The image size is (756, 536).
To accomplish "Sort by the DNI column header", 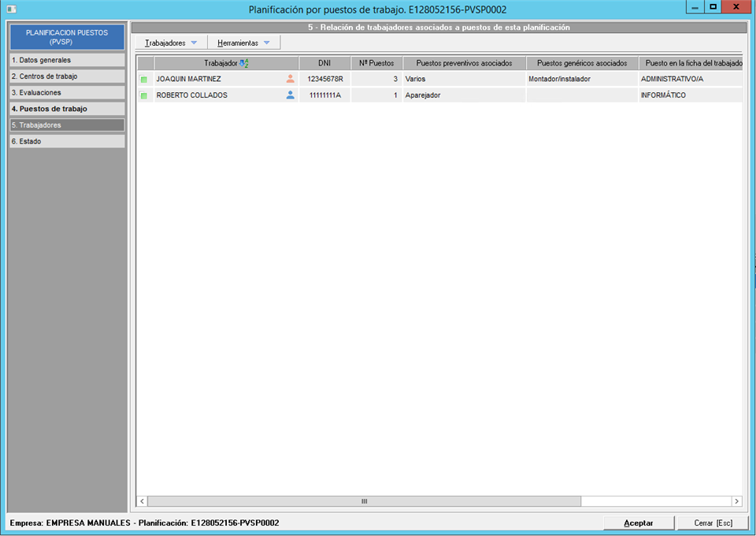I will point(324,63).
